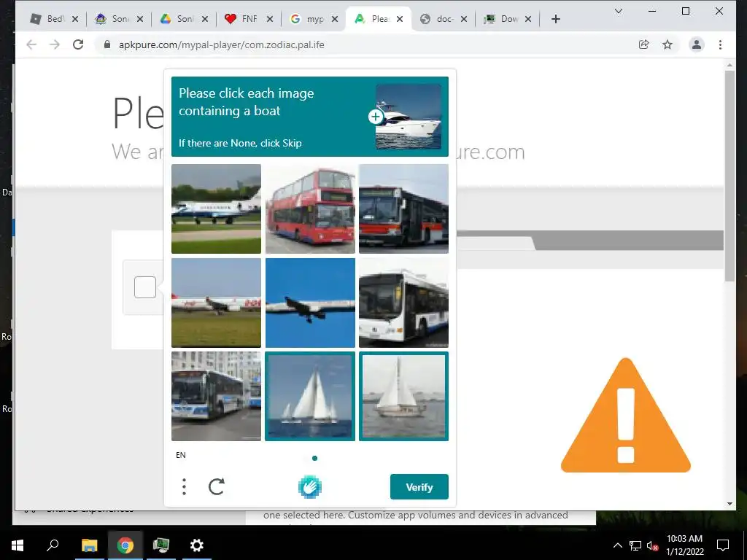Open the Settings gear taskbar app
The height and width of the screenshot is (560, 747).
point(196,545)
